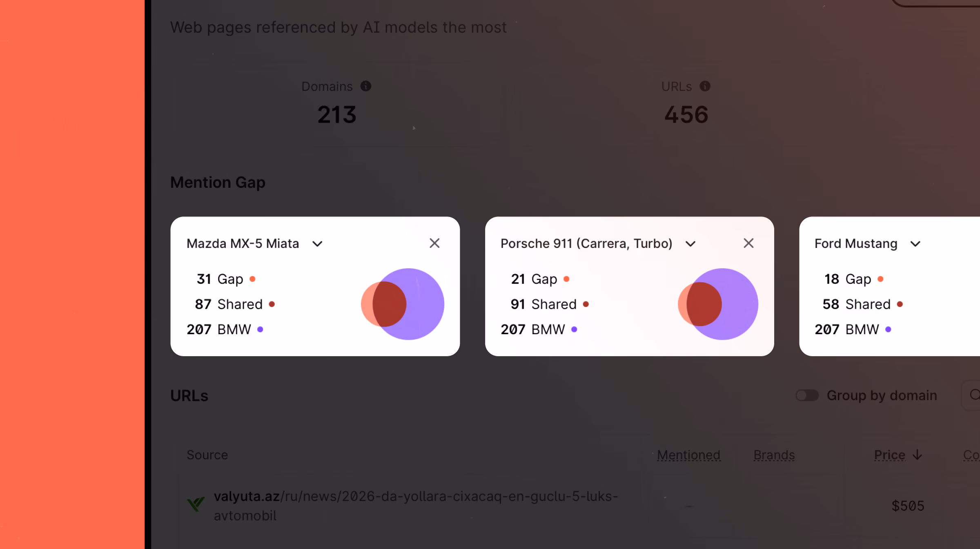Open the valyuta.az news URL link
The width and height of the screenshot is (980, 549).
click(x=416, y=506)
